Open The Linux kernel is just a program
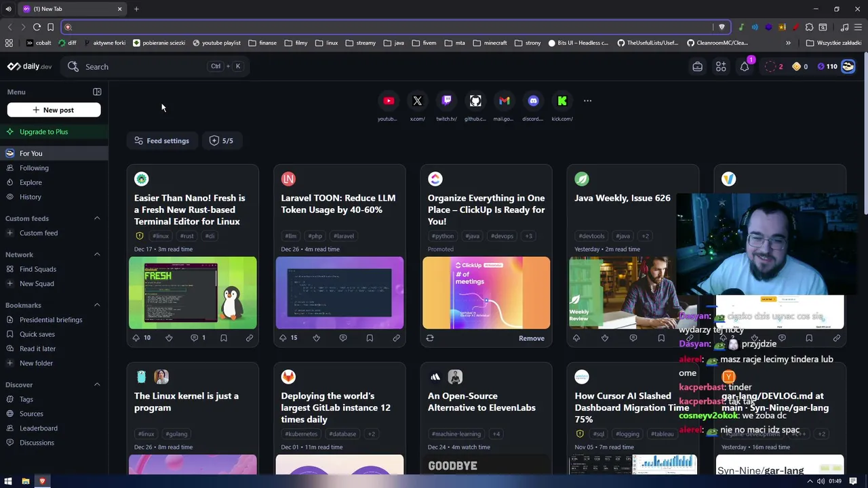 point(186,401)
